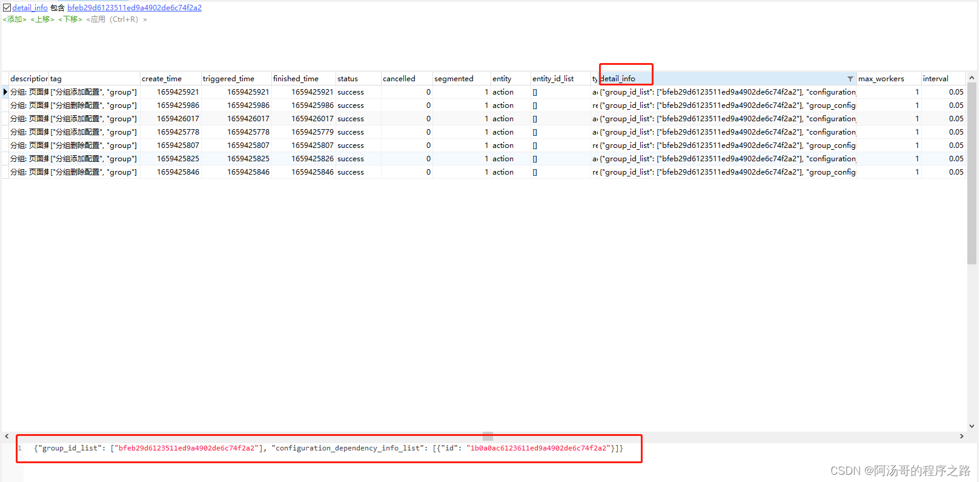980x482 pixels.
Task: Click finished_time cell 1659425826
Action: point(303,159)
